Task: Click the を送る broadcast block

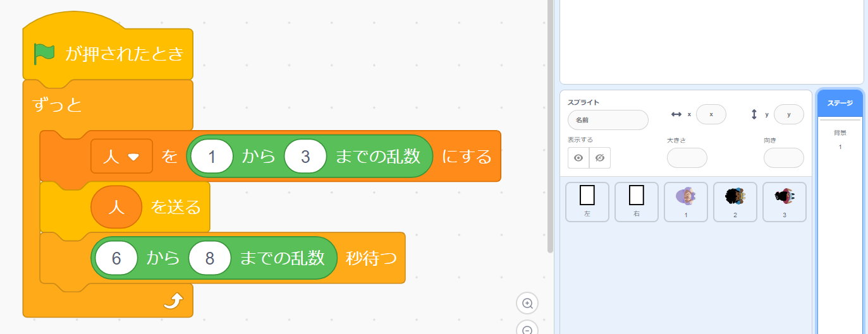Action: 175,206
